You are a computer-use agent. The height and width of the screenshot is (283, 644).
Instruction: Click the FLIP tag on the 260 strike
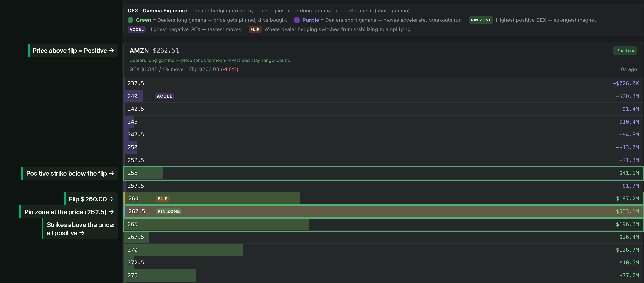click(x=163, y=198)
